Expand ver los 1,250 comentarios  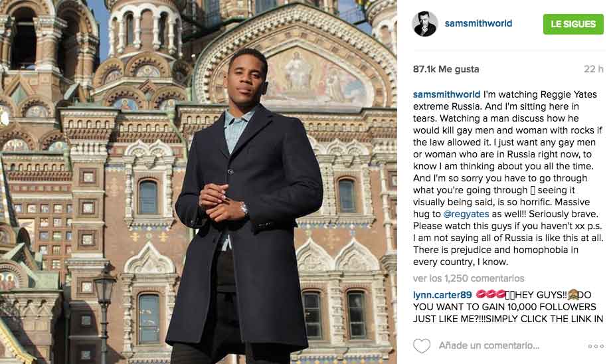468,278
